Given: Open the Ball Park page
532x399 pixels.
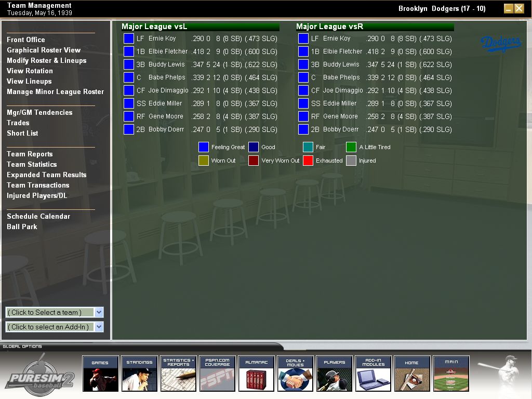Looking at the screenshot, I should pyautogui.click(x=22, y=227).
